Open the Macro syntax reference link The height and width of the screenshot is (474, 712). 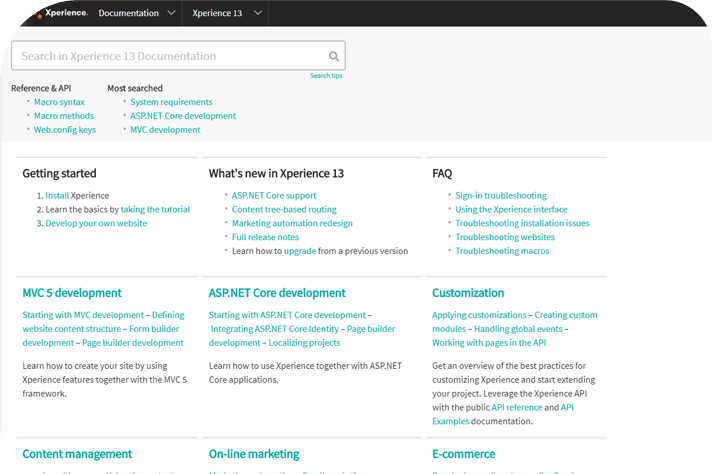click(59, 102)
